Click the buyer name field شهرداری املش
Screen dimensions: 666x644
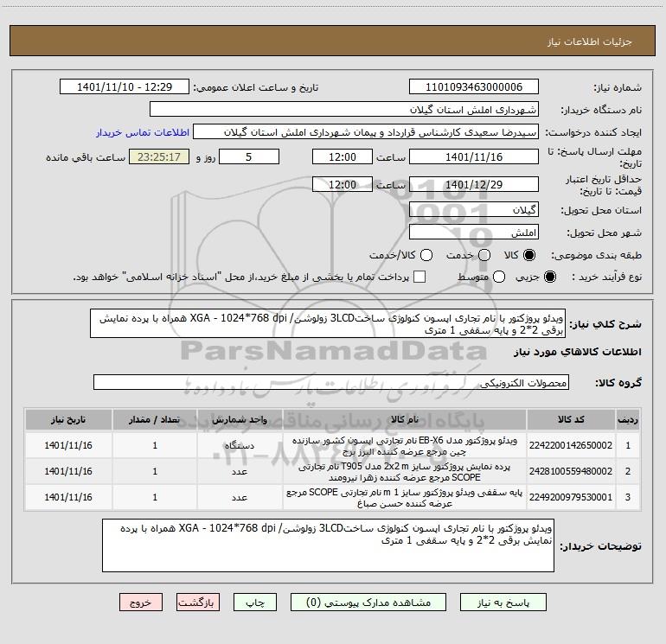344,110
